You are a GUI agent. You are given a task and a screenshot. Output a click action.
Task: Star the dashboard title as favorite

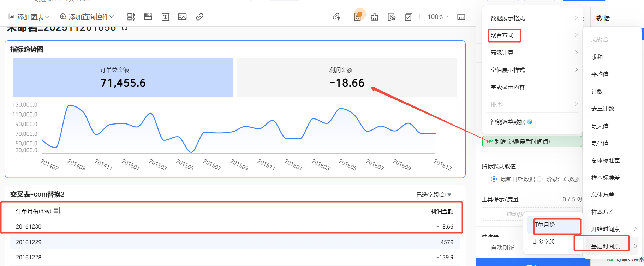pos(124,28)
